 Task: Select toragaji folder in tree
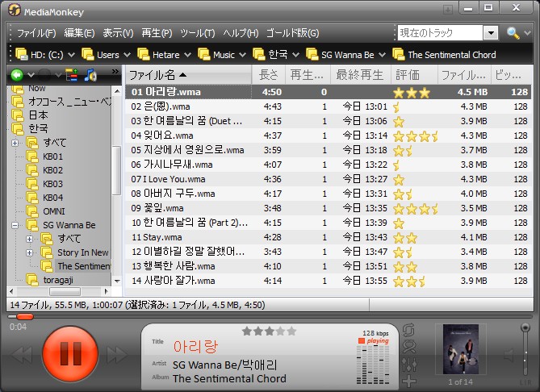(58, 280)
